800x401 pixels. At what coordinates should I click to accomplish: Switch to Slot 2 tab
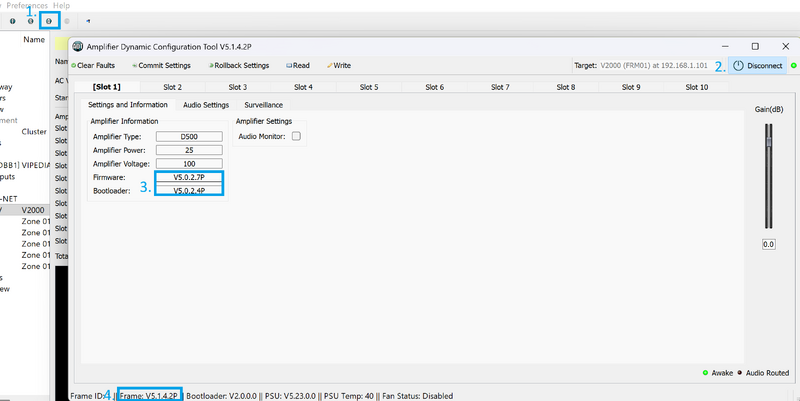[172, 87]
